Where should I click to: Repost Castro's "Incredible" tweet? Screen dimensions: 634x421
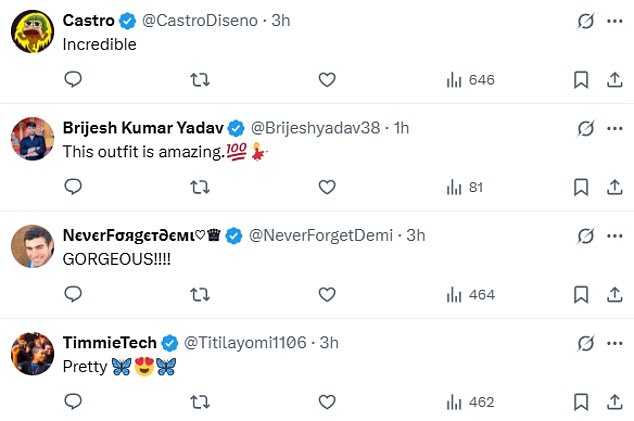[200, 80]
